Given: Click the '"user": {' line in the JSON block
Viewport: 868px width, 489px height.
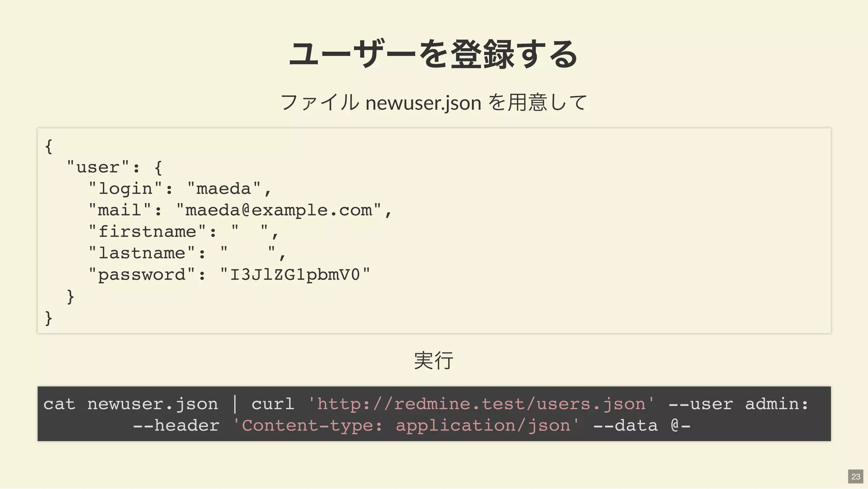Looking at the screenshot, I should click(114, 167).
